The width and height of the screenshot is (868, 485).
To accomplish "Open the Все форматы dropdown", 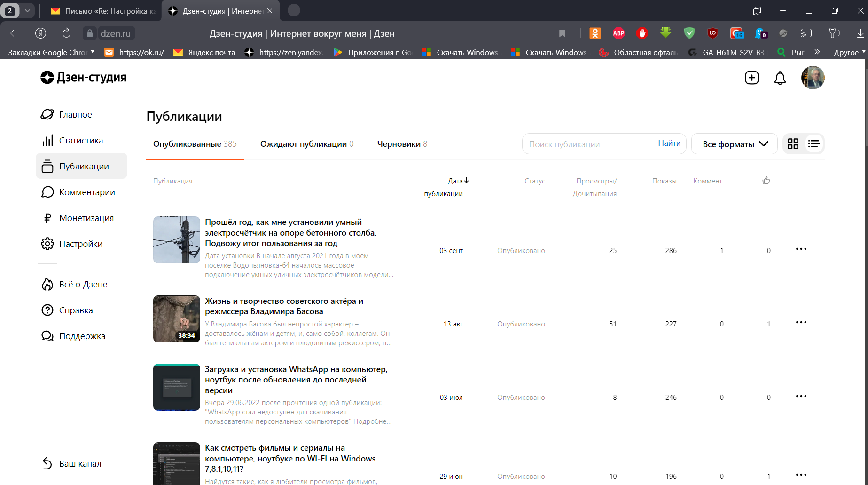I will [x=734, y=143].
